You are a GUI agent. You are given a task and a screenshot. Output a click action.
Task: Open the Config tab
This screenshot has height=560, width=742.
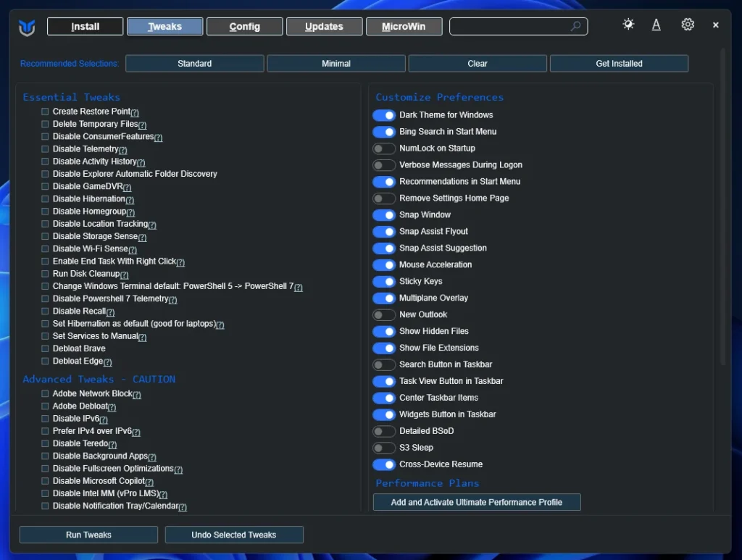[x=245, y=27]
